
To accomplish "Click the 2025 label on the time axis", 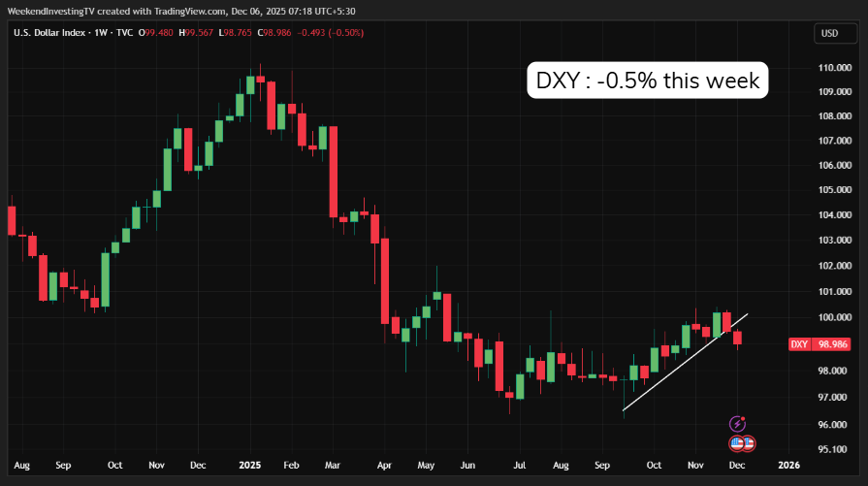I will pyautogui.click(x=250, y=465).
